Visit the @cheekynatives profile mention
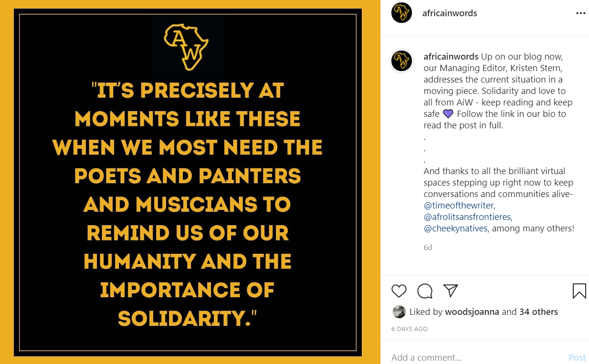 point(455,229)
